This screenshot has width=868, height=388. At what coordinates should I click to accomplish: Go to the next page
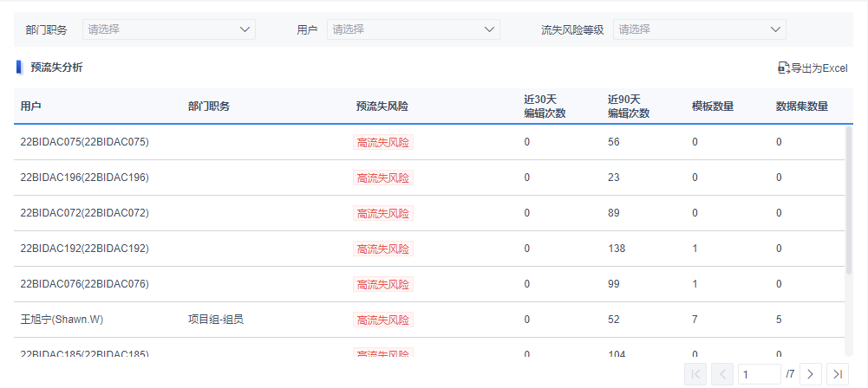[x=810, y=374]
